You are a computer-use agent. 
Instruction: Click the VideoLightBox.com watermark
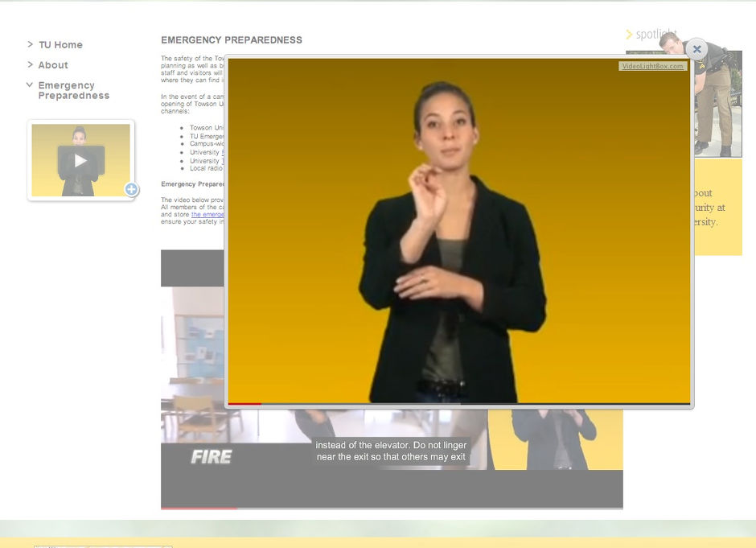(653, 66)
